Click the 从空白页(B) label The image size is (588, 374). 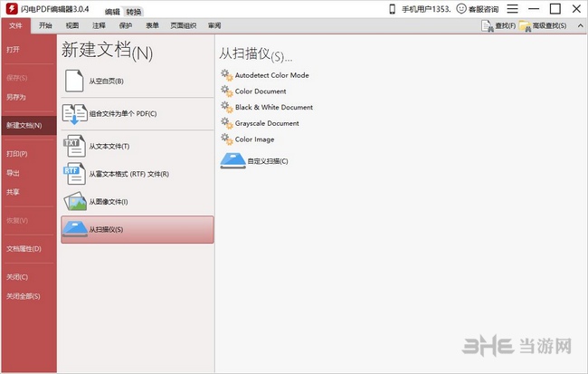(x=106, y=82)
